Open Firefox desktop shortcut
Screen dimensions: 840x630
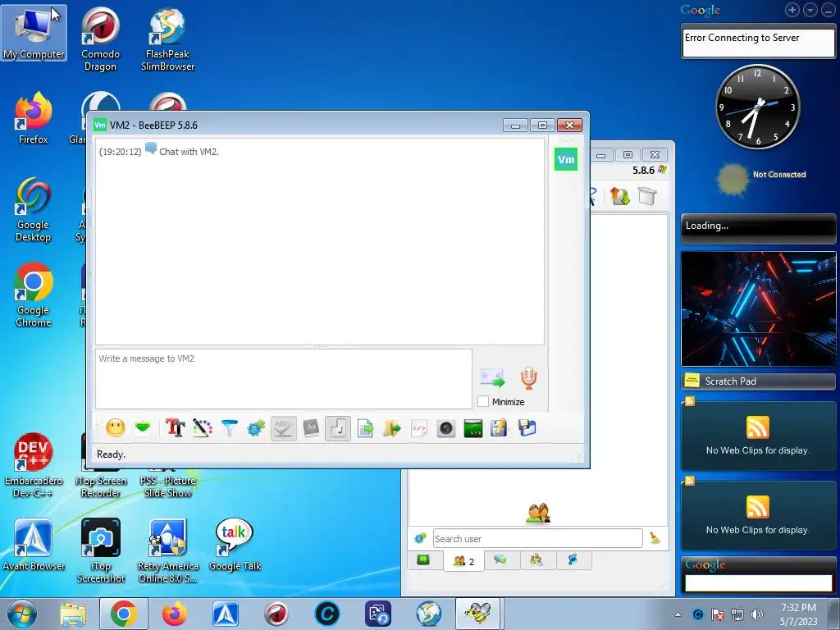(x=33, y=118)
